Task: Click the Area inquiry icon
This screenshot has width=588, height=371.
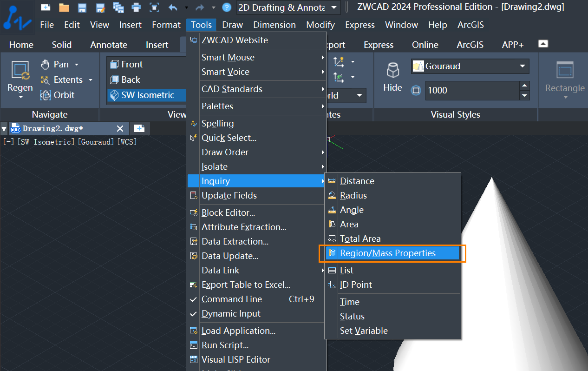Action: click(332, 225)
